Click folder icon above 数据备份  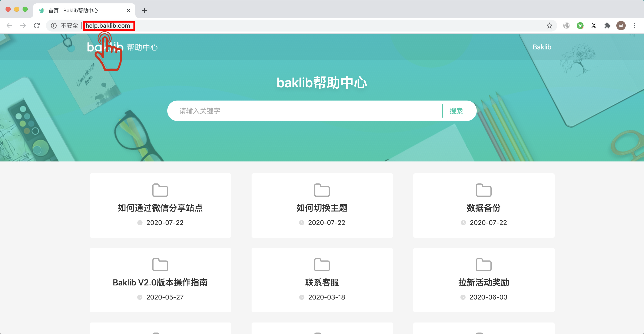pyautogui.click(x=484, y=190)
